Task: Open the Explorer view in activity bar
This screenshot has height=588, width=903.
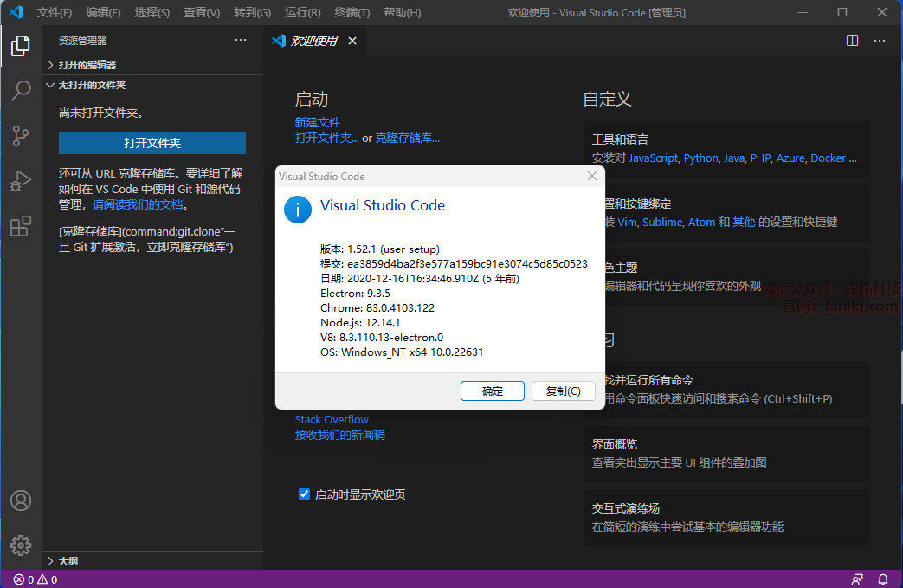Action: [x=21, y=46]
